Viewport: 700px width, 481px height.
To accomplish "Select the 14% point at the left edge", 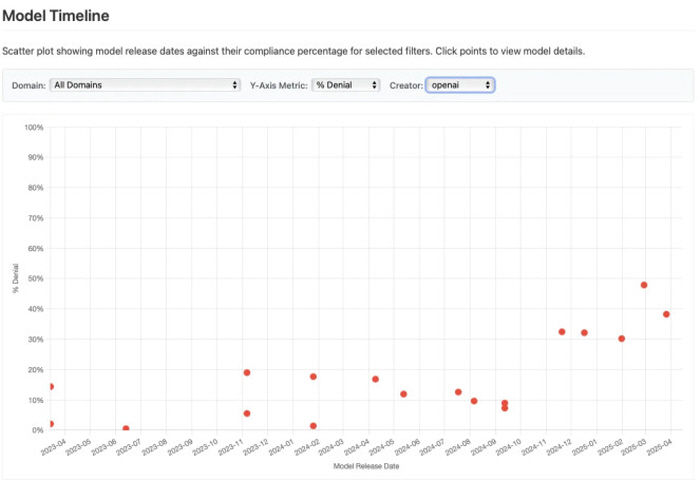I will coord(50,387).
